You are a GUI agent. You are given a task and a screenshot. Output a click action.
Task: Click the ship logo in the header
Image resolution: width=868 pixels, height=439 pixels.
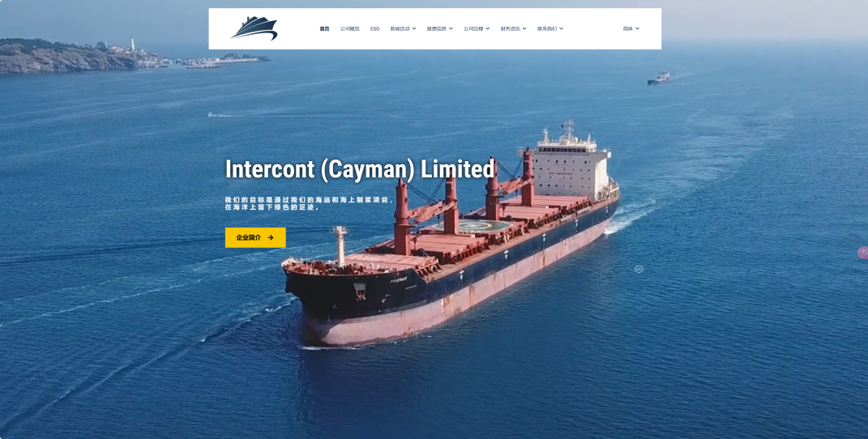coord(254,28)
